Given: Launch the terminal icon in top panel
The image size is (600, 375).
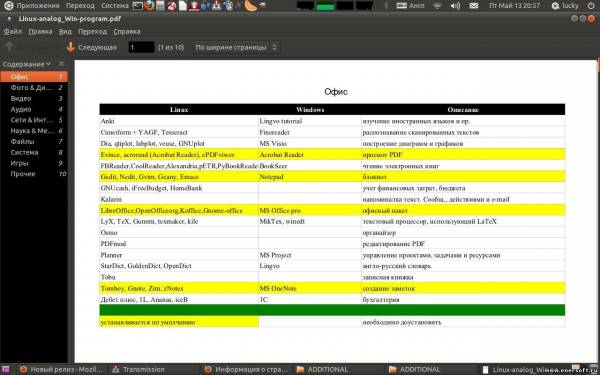Looking at the screenshot, I should (x=138, y=6).
